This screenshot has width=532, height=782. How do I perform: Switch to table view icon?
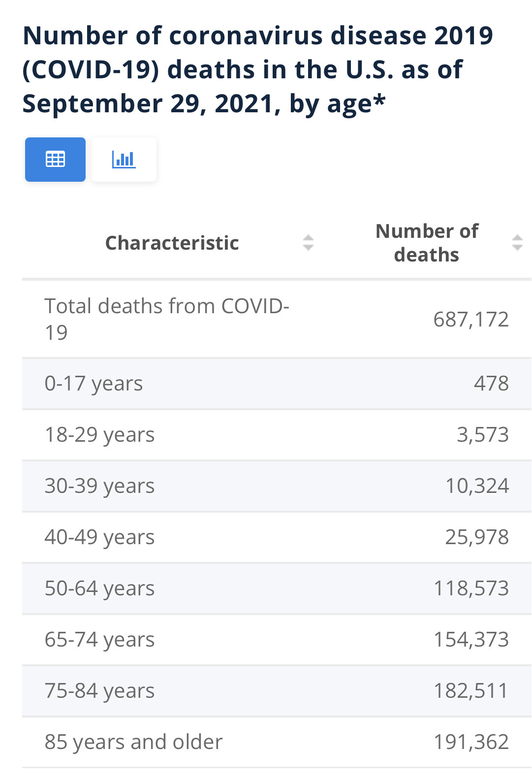point(55,160)
